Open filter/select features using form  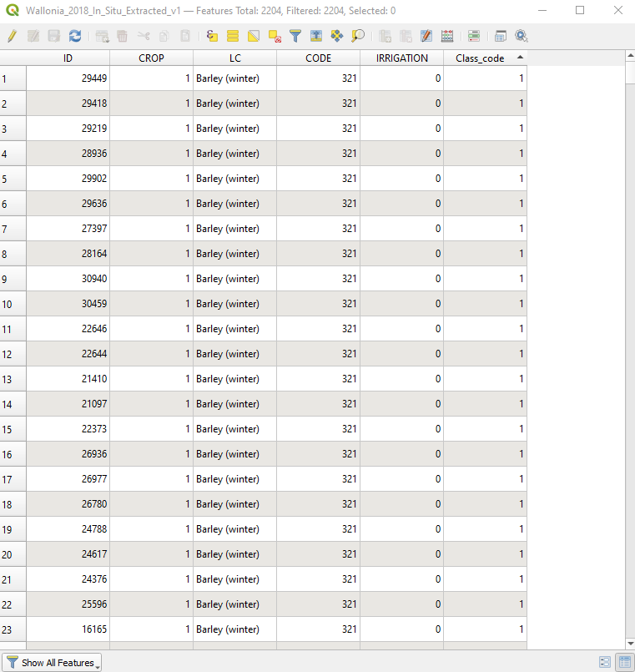click(295, 36)
